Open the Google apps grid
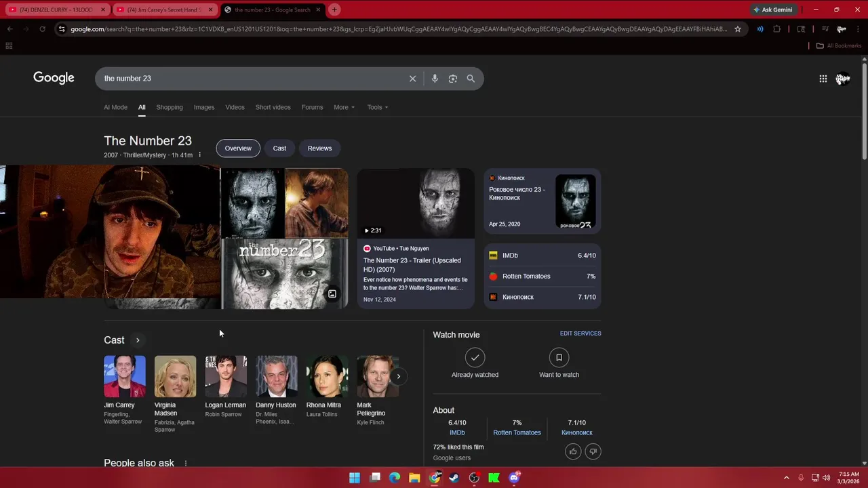This screenshot has width=868, height=488. point(823,79)
